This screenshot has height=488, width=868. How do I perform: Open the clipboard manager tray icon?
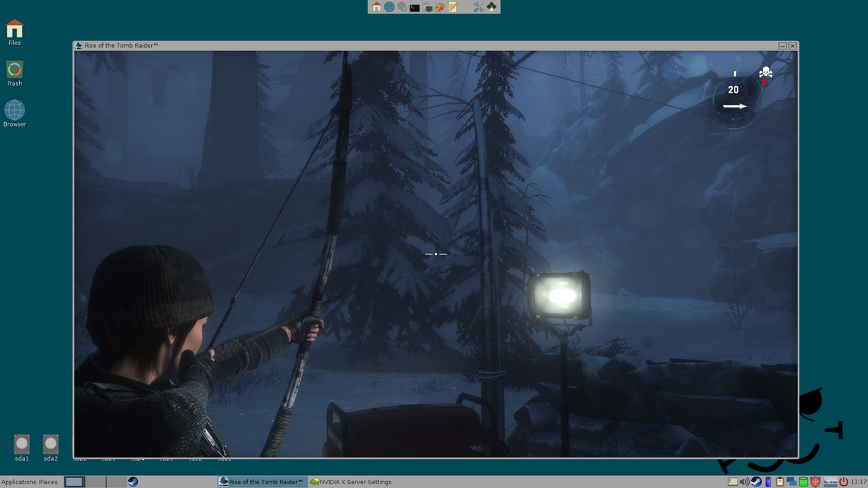[780, 482]
